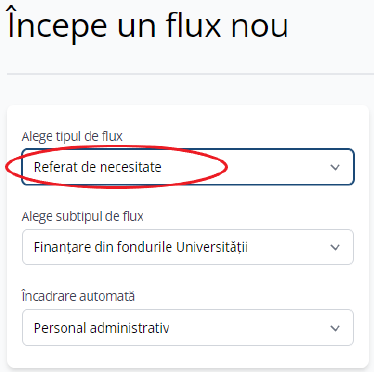
Task: Open the 'Încadrare automată' dropdown
Action: (188, 328)
